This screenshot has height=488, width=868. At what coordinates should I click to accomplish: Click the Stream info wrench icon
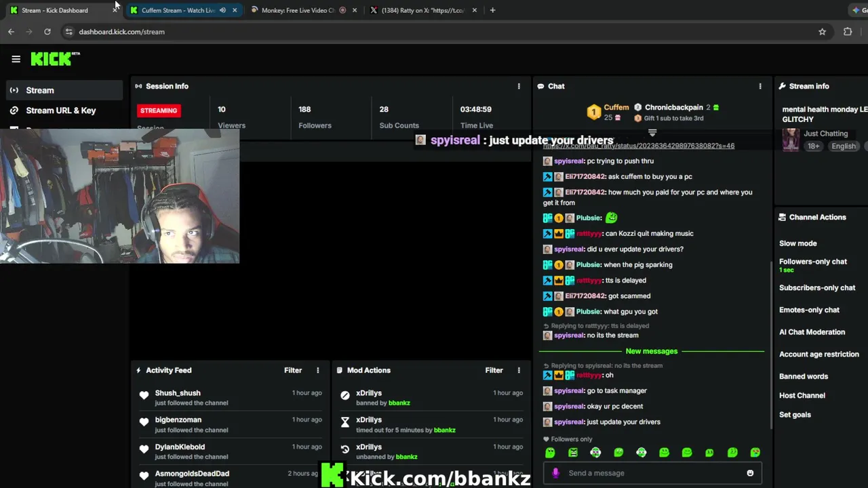(782, 86)
